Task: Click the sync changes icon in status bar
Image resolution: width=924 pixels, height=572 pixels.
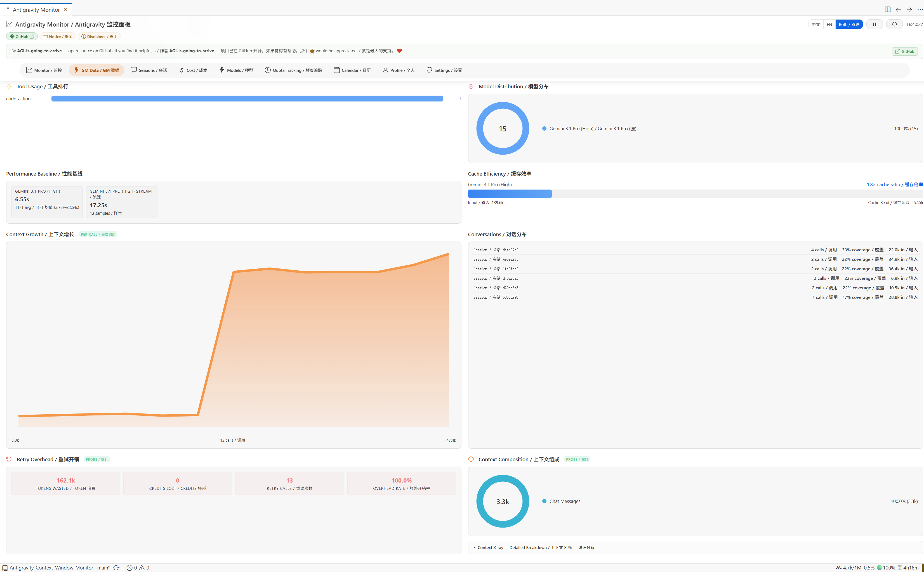Action: point(117,568)
